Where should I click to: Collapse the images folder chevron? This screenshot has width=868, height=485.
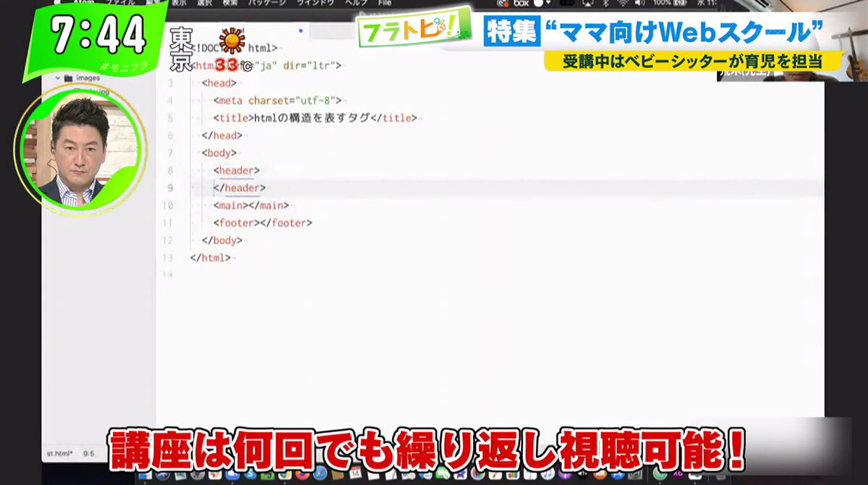tap(57, 77)
